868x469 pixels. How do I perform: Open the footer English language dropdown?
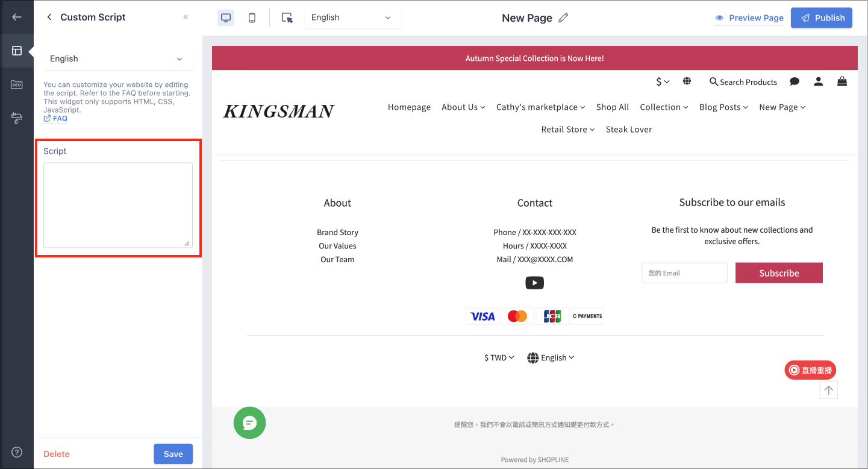(x=551, y=357)
